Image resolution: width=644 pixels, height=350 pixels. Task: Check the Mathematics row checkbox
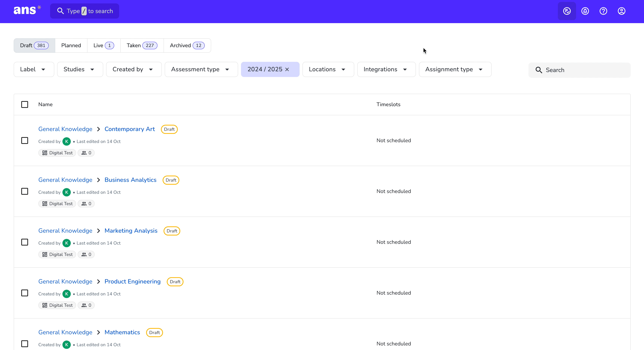[25, 344]
